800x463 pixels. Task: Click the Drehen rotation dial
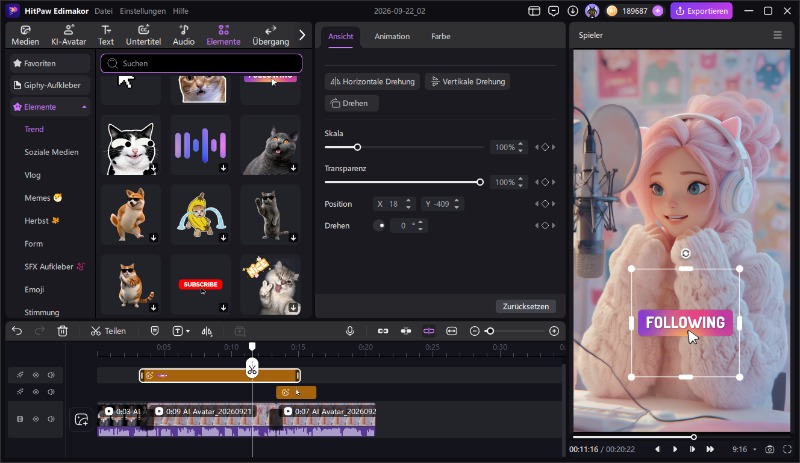(379, 226)
